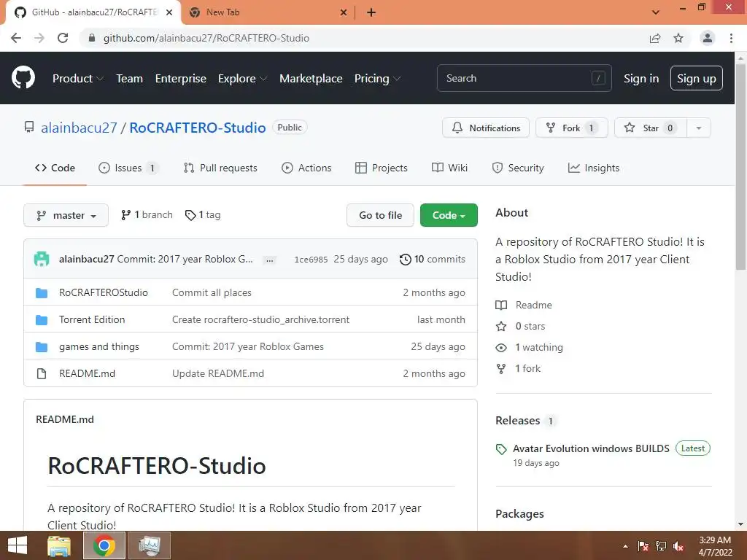
Task: Close the New Tab tab
Action: pyautogui.click(x=344, y=12)
